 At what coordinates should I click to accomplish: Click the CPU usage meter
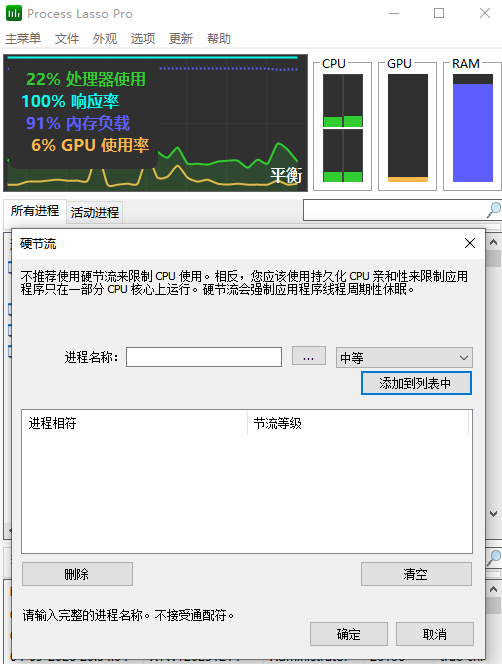tap(343, 128)
